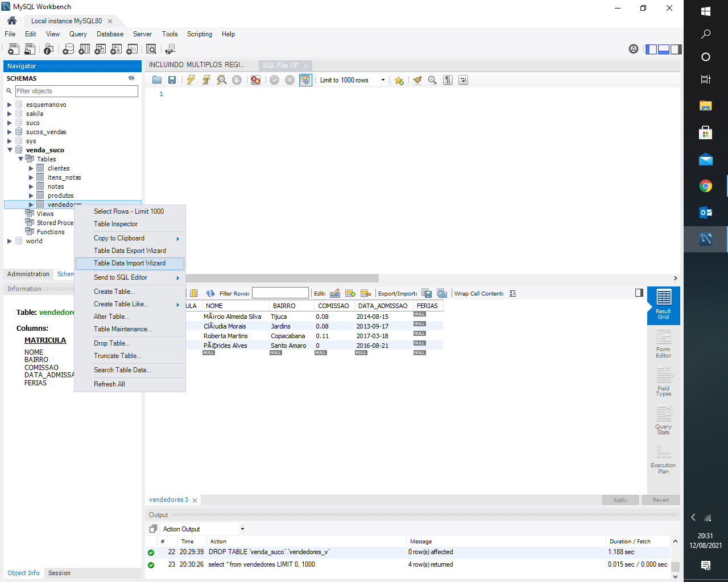
Task: Open Chrome from Windows taskbar
Action: 706,186
